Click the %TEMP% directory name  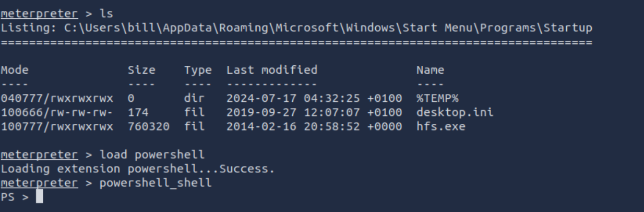click(x=437, y=98)
